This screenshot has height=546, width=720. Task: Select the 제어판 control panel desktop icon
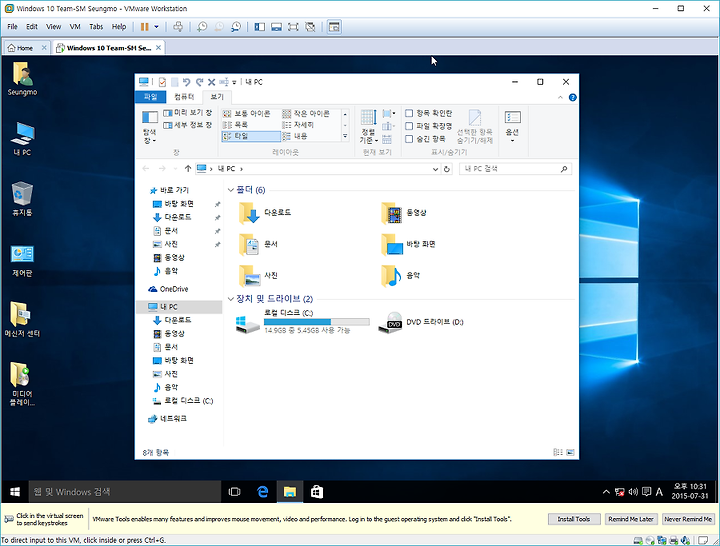(22, 260)
